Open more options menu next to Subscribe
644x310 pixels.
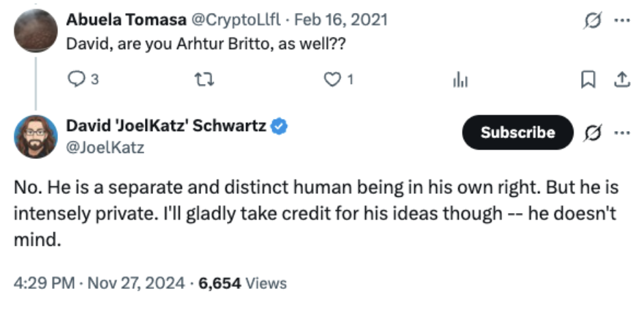pyautogui.click(x=621, y=132)
